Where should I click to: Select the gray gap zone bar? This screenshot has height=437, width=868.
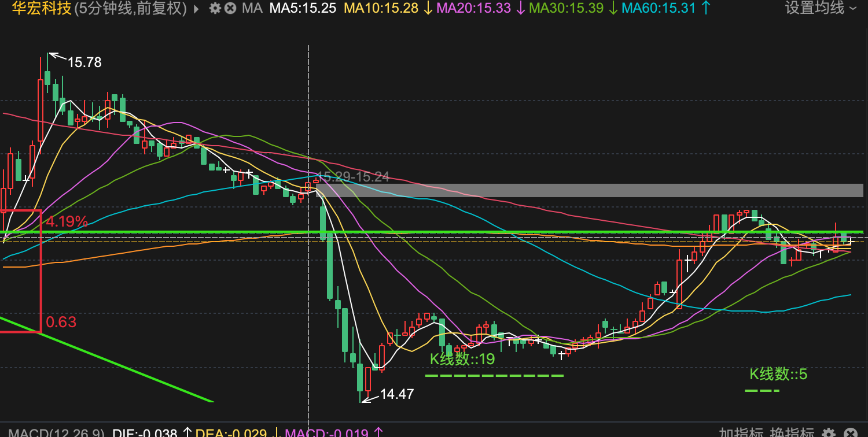(590, 190)
